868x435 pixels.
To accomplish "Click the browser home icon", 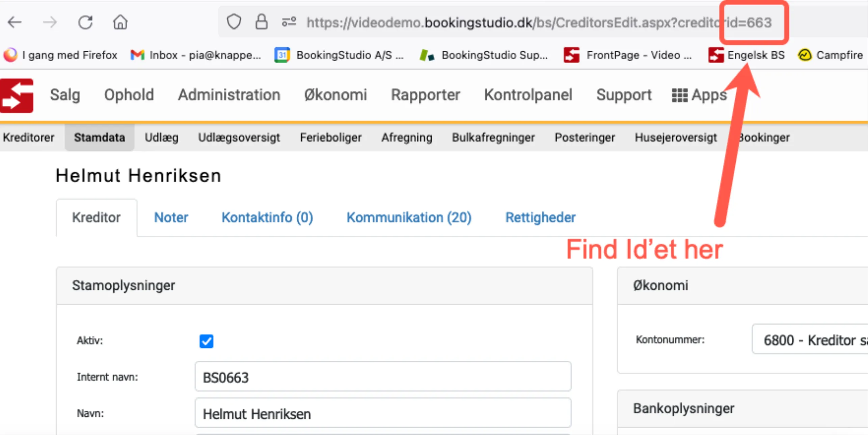I will [x=120, y=22].
